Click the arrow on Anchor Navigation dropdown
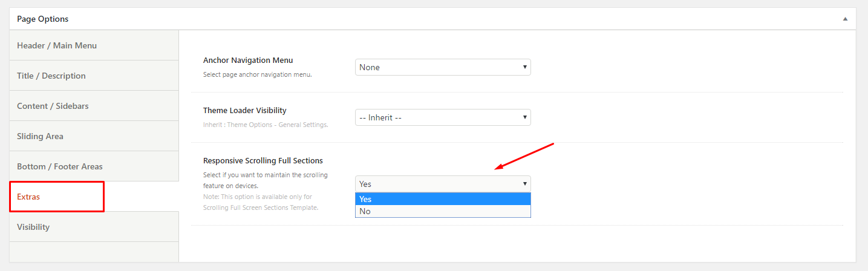The height and width of the screenshot is (271, 868). pos(525,67)
